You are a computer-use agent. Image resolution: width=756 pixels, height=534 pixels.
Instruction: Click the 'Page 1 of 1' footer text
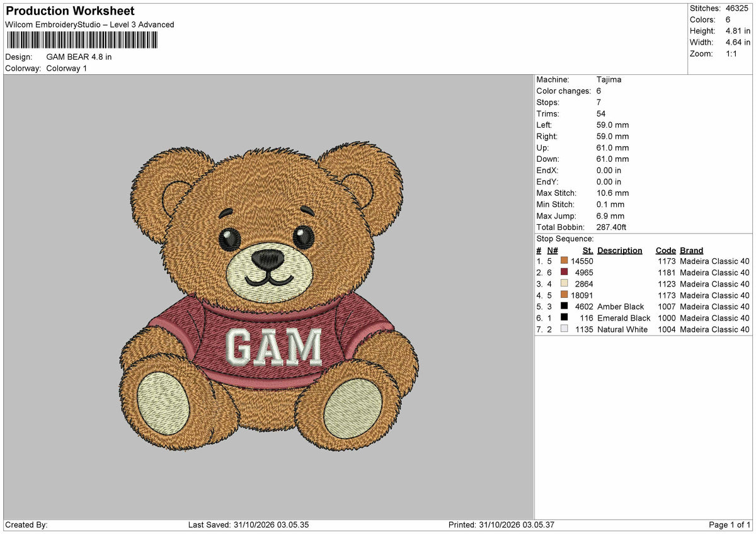click(x=730, y=525)
